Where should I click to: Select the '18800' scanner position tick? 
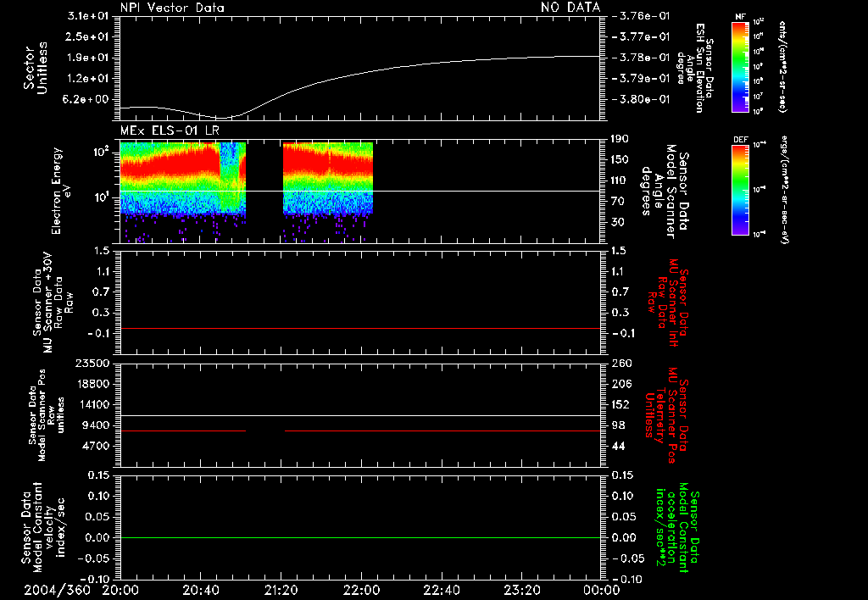click(x=92, y=384)
